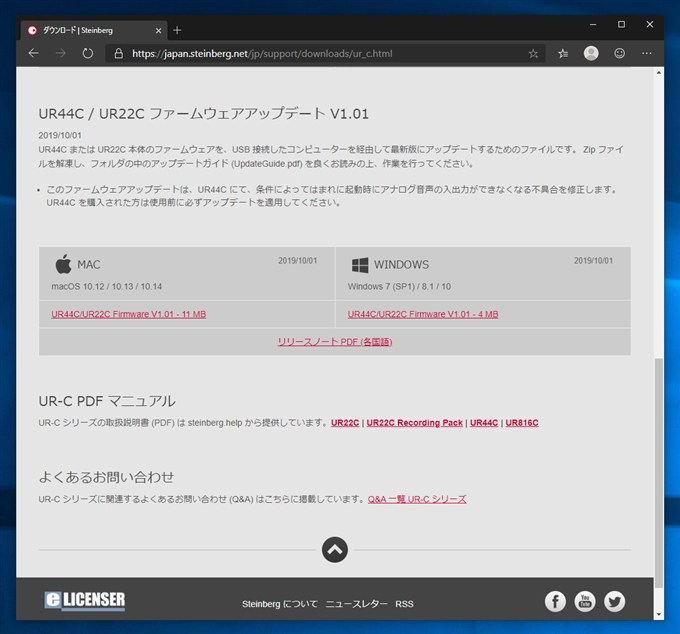Open ニュースレター footer link

(356, 604)
